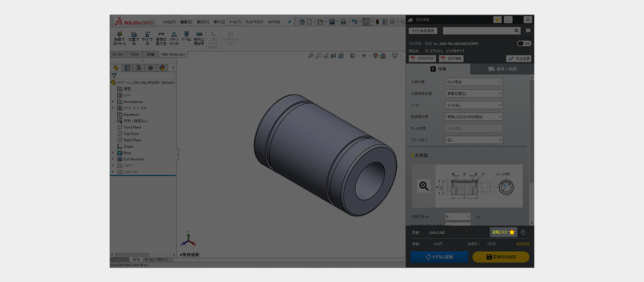Click the filter funnel in feature tree
644x282 pixels.
click(114, 76)
